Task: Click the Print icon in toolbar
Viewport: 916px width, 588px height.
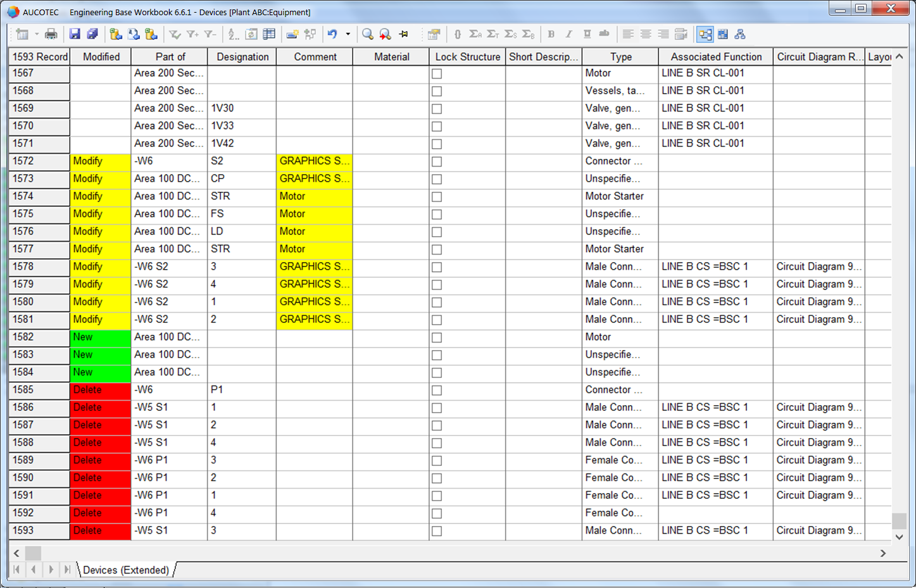Action: click(x=51, y=34)
